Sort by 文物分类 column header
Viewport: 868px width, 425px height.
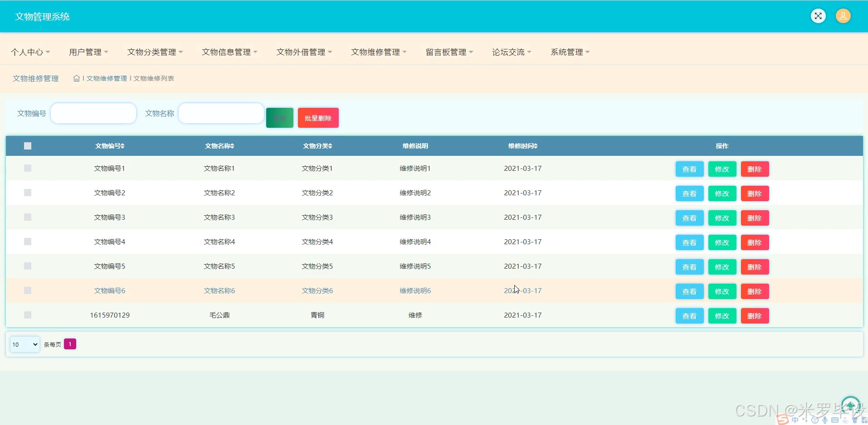pos(317,146)
